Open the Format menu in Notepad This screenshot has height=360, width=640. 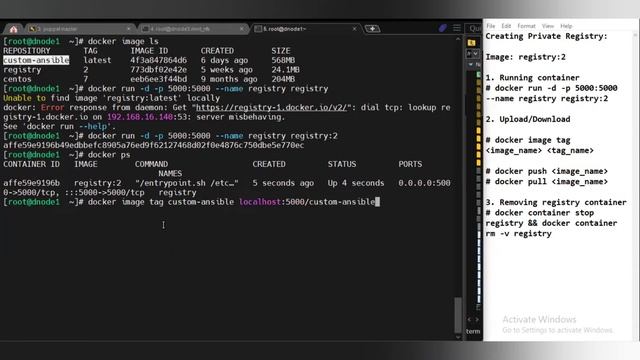pyautogui.click(x=526, y=26)
